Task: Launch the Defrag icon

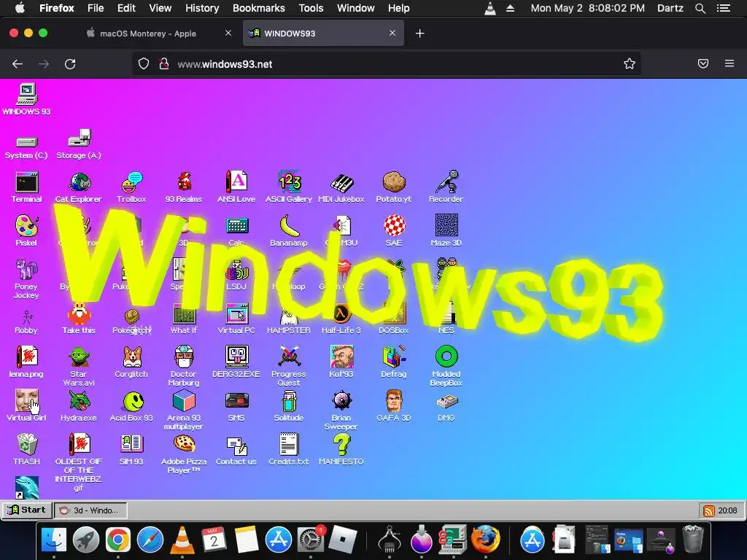Action: point(393,357)
